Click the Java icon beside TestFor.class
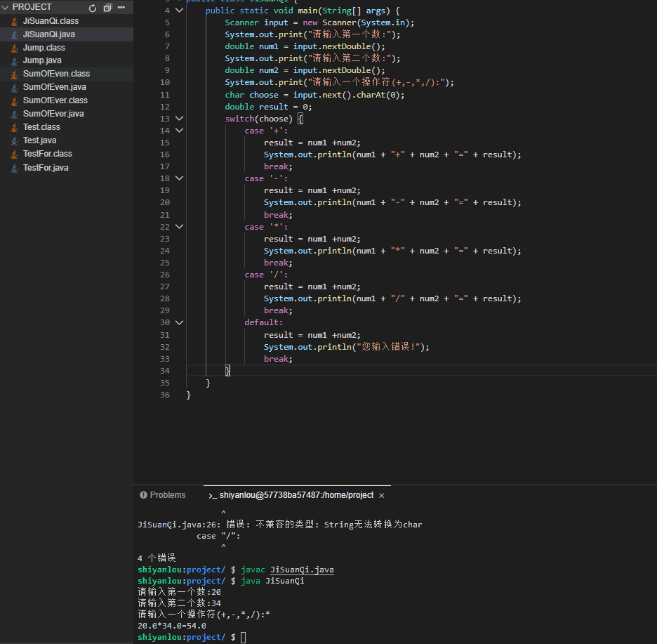 15,155
